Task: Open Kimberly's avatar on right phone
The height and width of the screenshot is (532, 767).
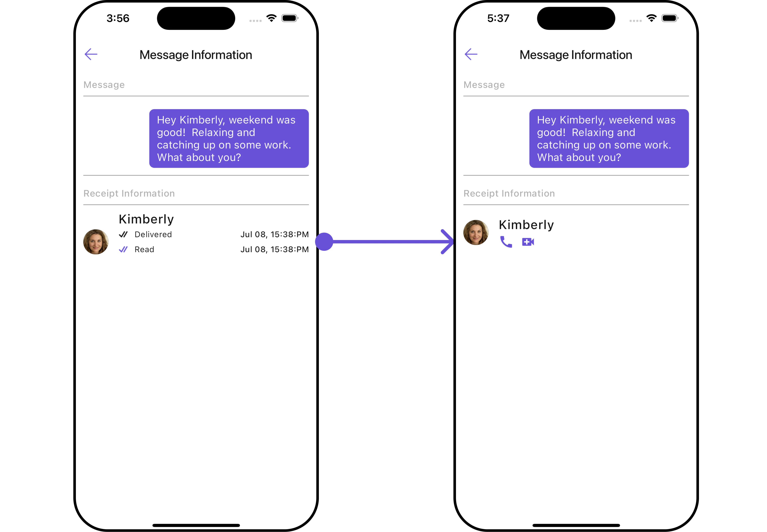Action: [x=476, y=232]
